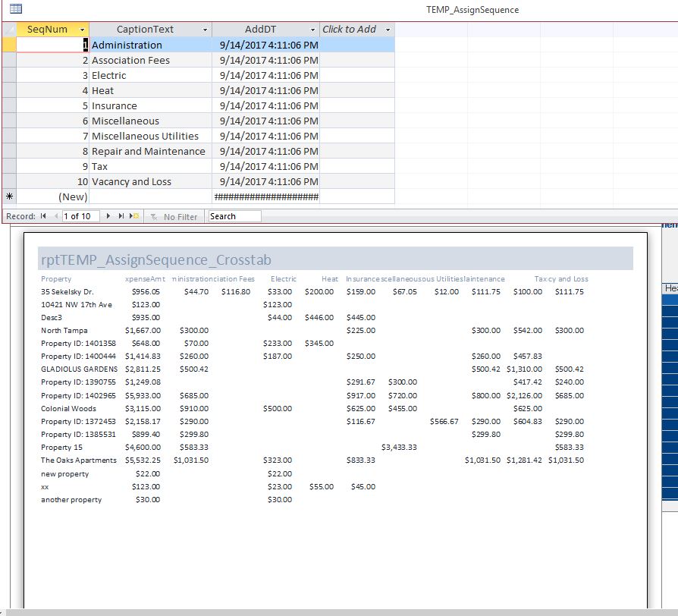This screenshot has width=678, height=616.
Task: Click the Electric caption cell
Action: [x=150, y=75]
